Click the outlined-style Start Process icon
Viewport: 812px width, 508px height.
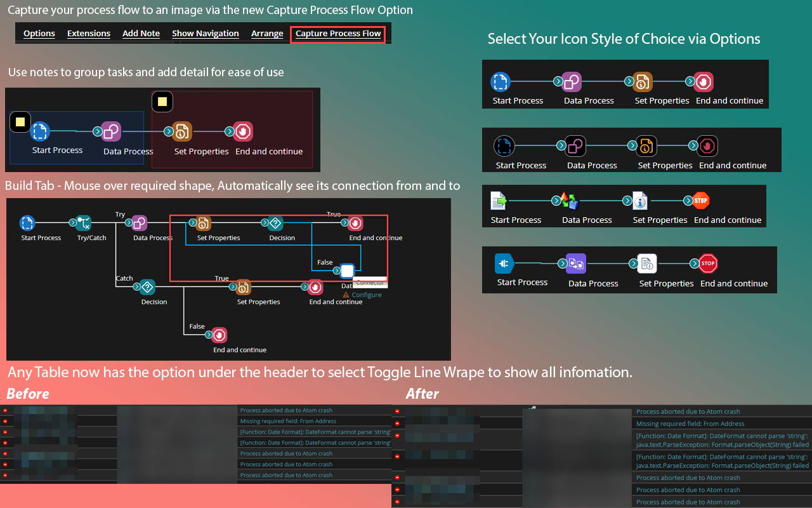click(504, 147)
